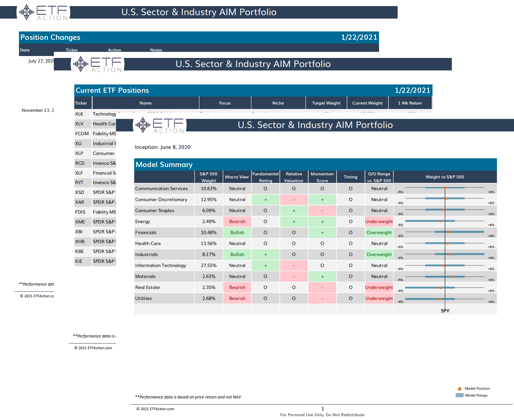Select the Action column header in Position Changes

(x=114, y=50)
